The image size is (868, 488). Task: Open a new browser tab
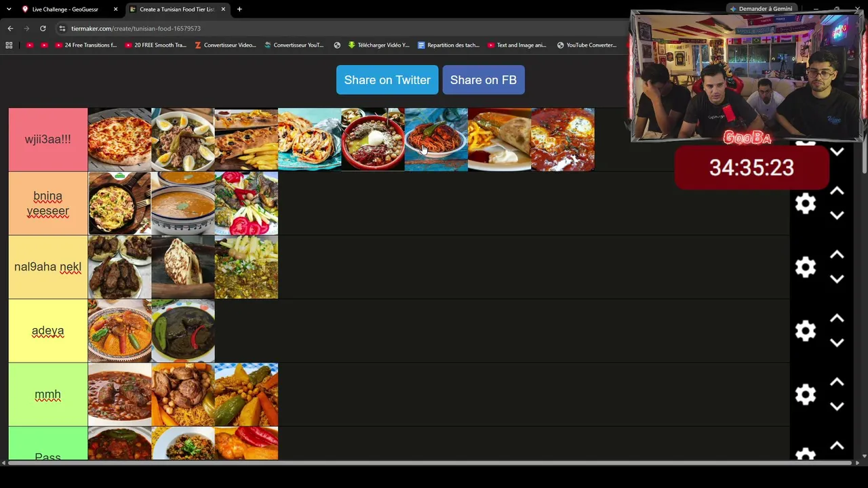pyautogui.click(x=239, y=9)
